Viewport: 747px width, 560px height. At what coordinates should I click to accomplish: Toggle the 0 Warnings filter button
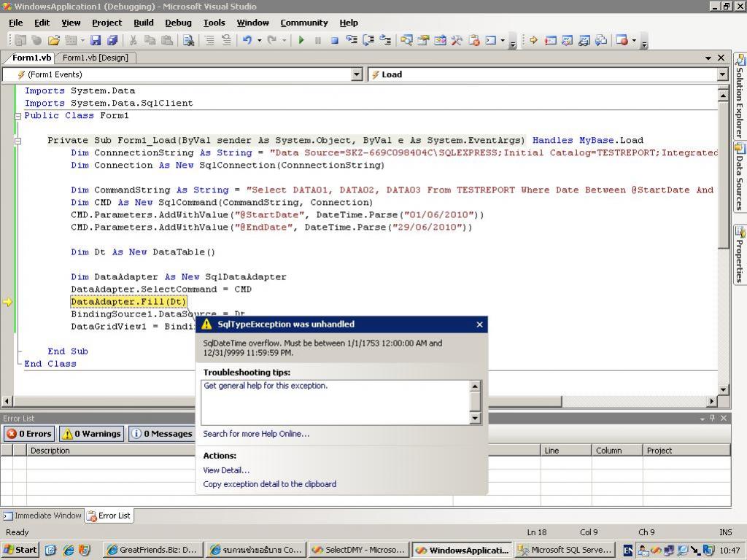pyautogui.click(x=92, y=434)
